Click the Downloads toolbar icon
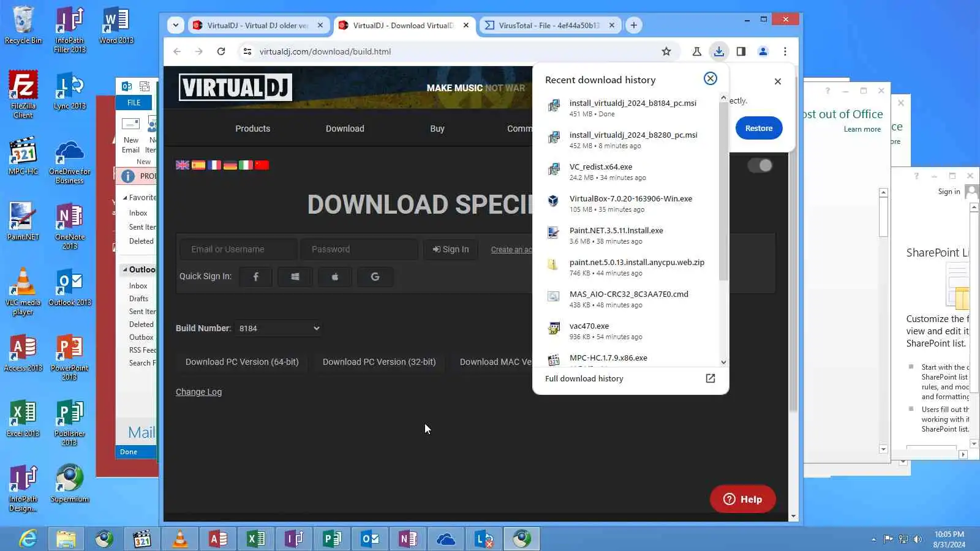Screen dimensions: 980x551 point(718,51)
